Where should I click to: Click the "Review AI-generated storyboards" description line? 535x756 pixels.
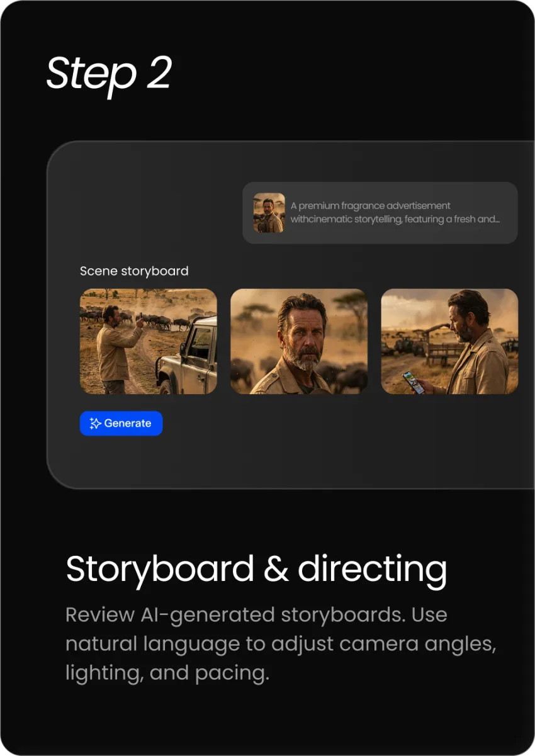pos(256,614)
